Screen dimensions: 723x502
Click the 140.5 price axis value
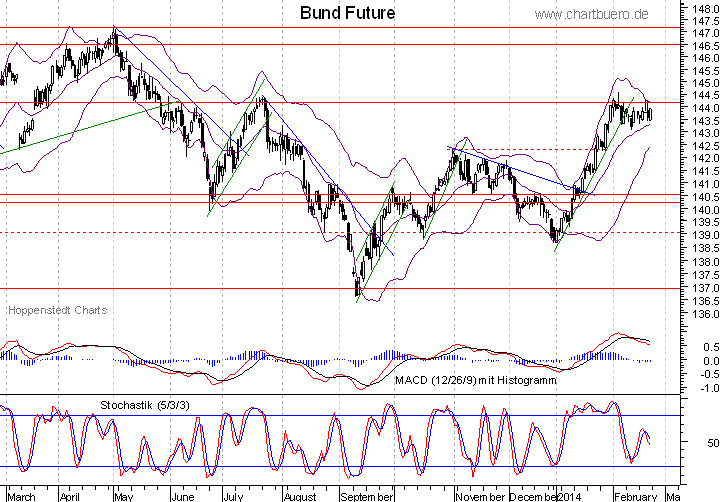(x=706, y=197)
